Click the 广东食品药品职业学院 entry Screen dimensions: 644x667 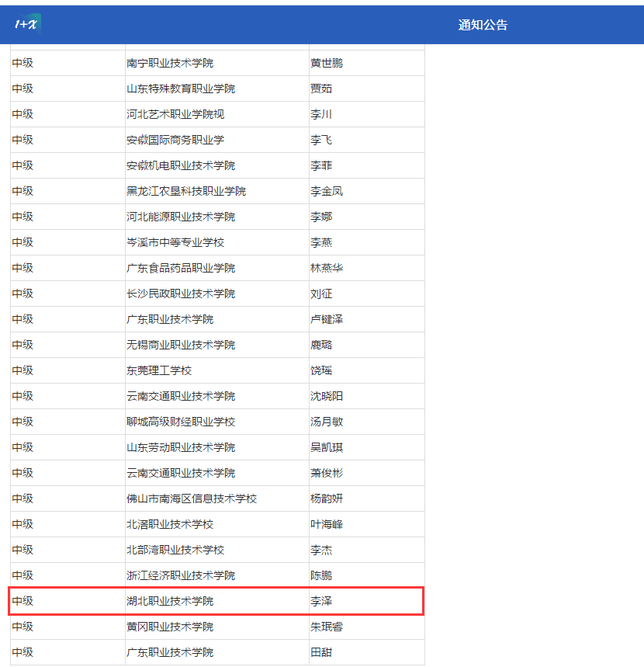(x=181, y=268)
